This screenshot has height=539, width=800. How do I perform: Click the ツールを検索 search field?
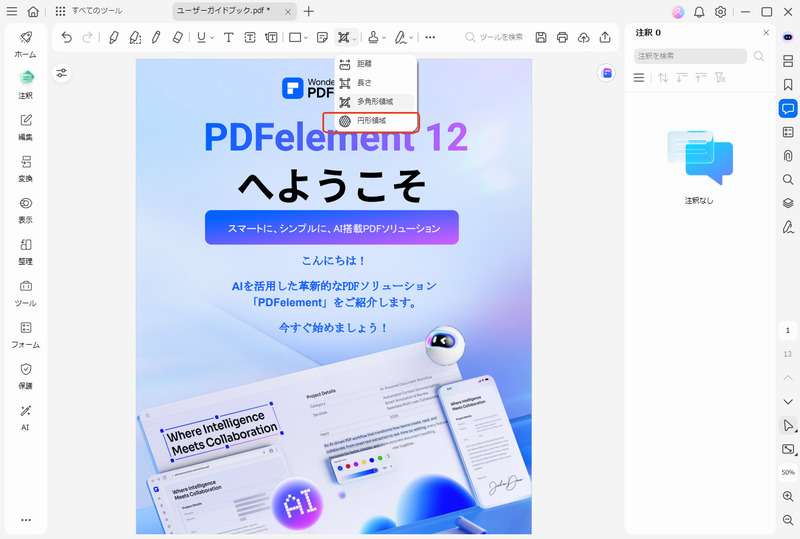tap(494, 37)
